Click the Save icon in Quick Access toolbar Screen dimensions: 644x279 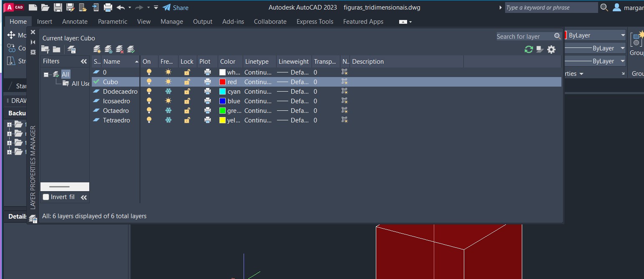coord(58,7)
